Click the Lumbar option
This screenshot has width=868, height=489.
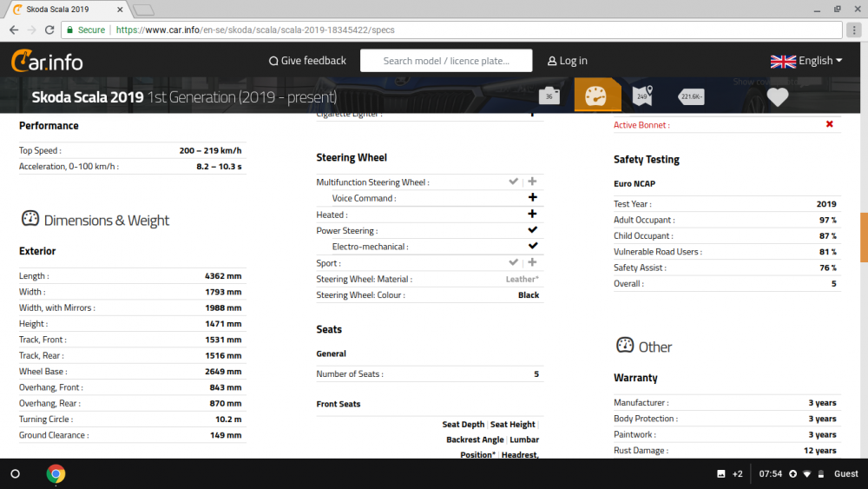coord(524,439)
